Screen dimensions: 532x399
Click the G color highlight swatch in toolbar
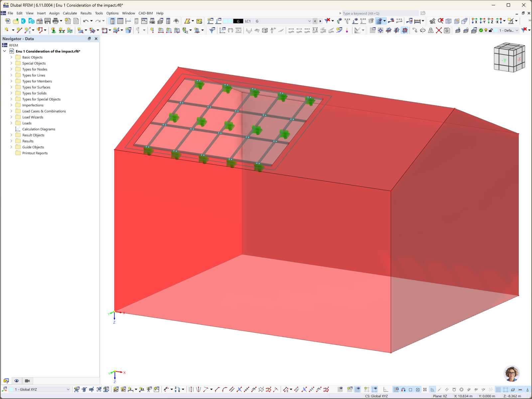pos(238,21)
